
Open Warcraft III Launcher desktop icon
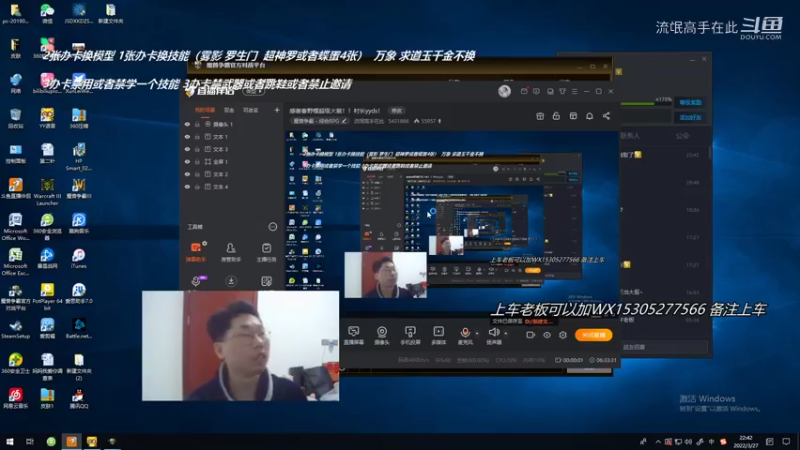[47, 191]
